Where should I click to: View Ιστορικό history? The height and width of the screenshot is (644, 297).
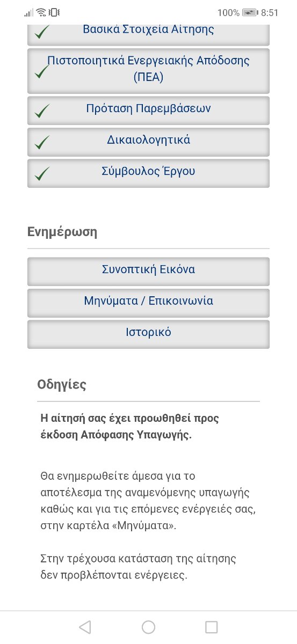(148, 334)
